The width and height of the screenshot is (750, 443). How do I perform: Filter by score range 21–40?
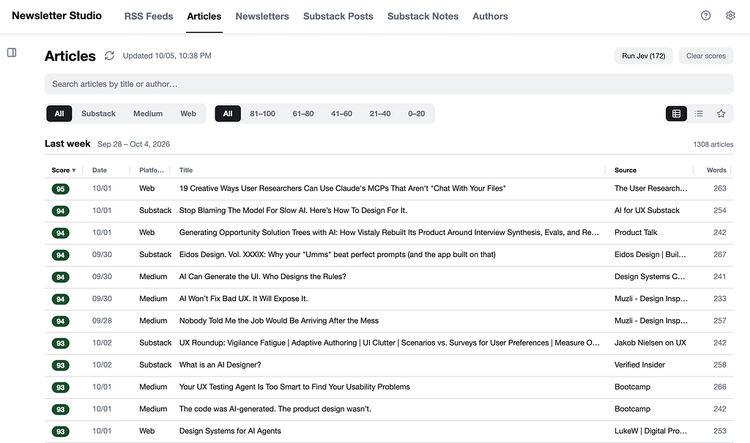(380, 113)
